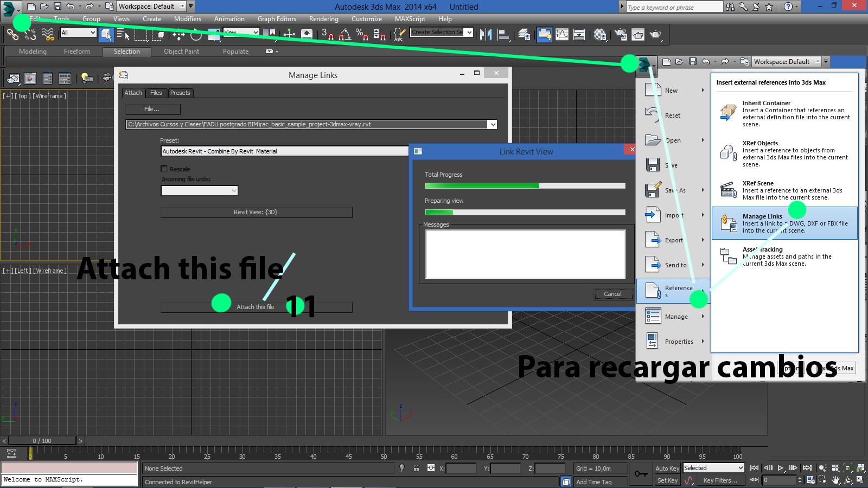Click the Attach this file button
868x488 pixels.
(x=256, y=307)
